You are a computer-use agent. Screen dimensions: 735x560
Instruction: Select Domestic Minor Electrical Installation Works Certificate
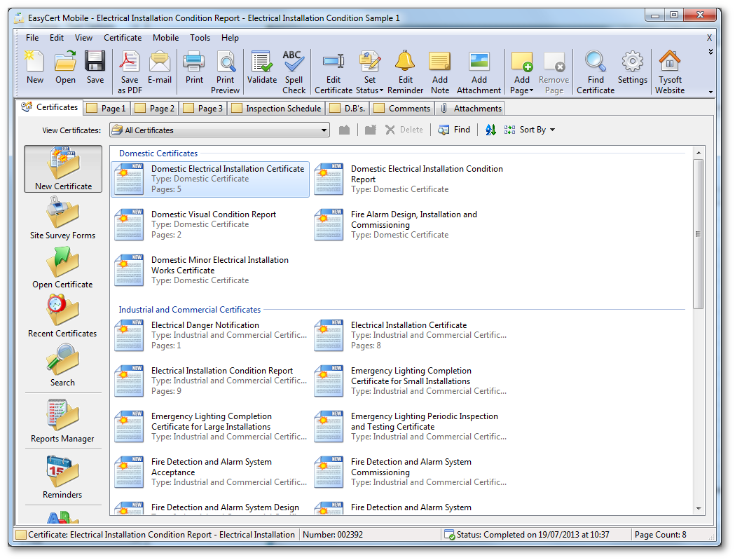[210, 270]
